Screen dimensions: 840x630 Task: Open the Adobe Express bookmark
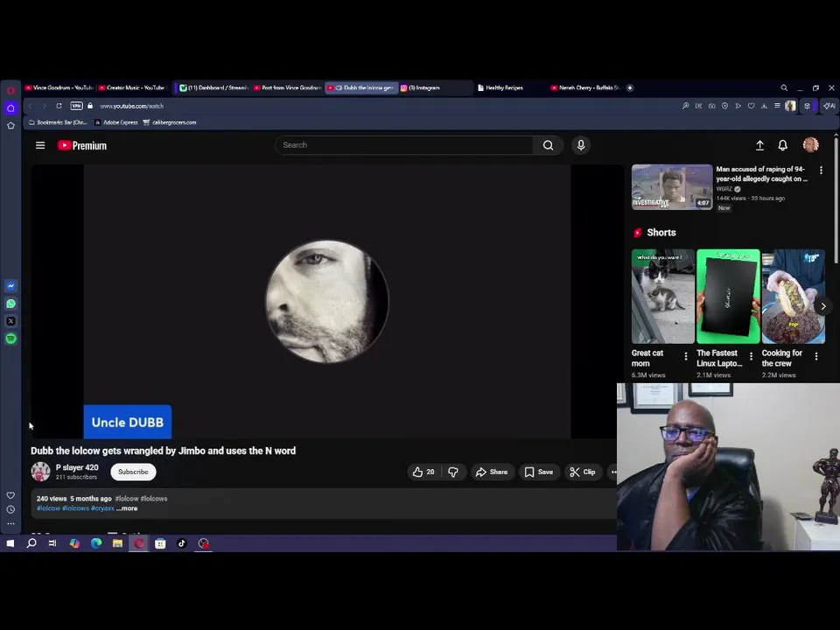tap(116, 122)
